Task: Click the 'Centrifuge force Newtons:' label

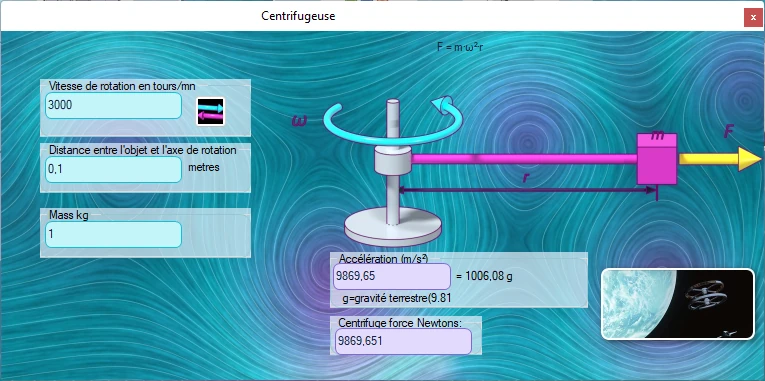Action: tap(400, 323)
